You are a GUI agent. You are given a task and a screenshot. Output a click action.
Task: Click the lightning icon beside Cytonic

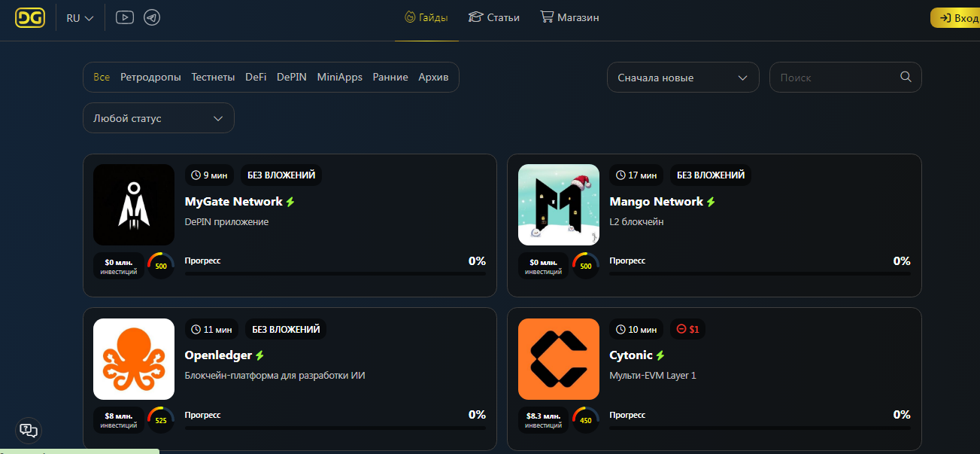tap(660, 355)
